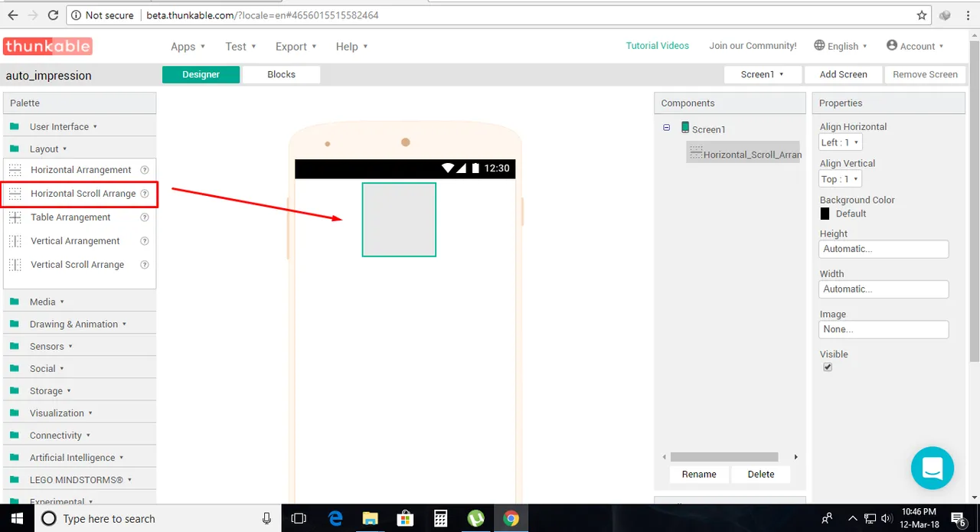Click the black Background Color swatch
The image size is (980, 532).
point(825,214)
